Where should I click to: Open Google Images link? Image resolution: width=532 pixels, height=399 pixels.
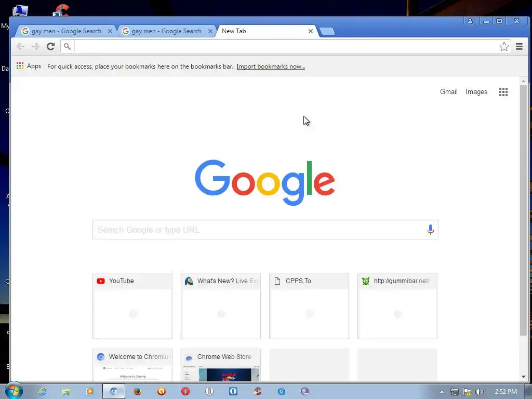(476, 91)
